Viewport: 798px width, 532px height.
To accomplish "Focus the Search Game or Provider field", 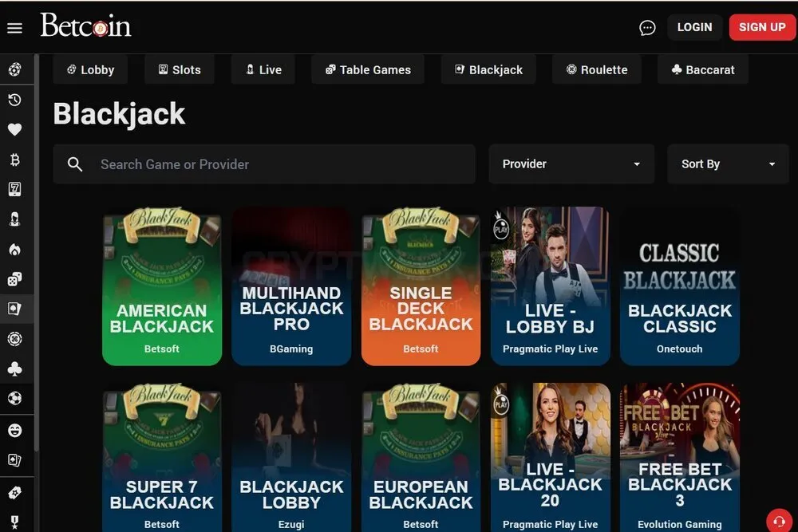I will (264, 164).
